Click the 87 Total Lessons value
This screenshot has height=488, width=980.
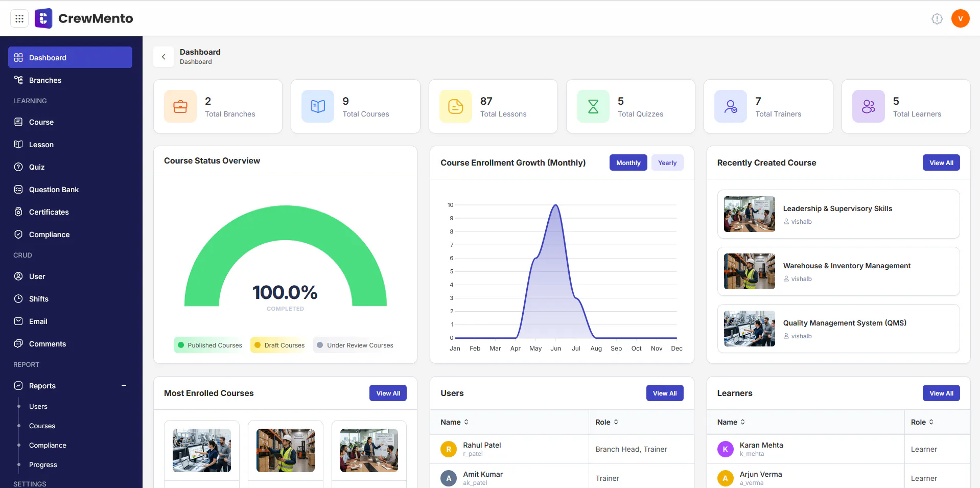(486, 101)
